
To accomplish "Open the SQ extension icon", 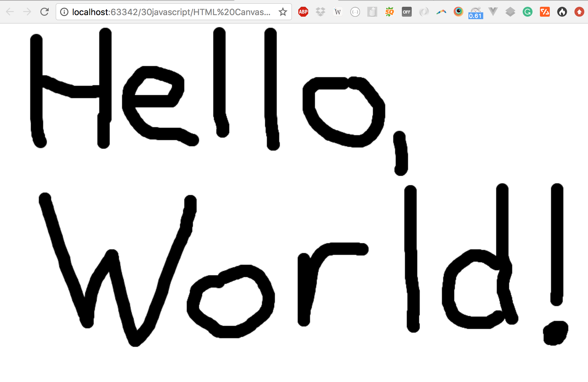I will tap(390, 12).
